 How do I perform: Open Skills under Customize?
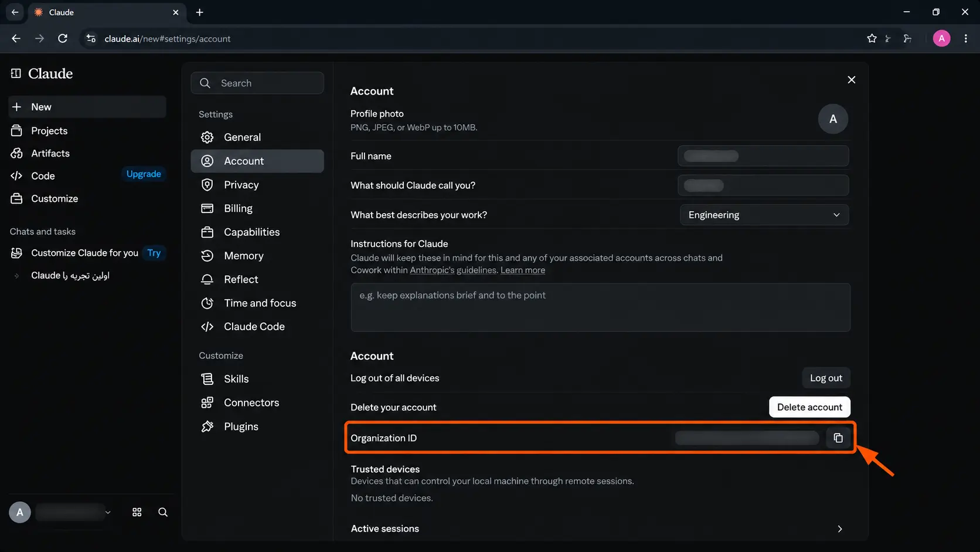pos(257,379)
